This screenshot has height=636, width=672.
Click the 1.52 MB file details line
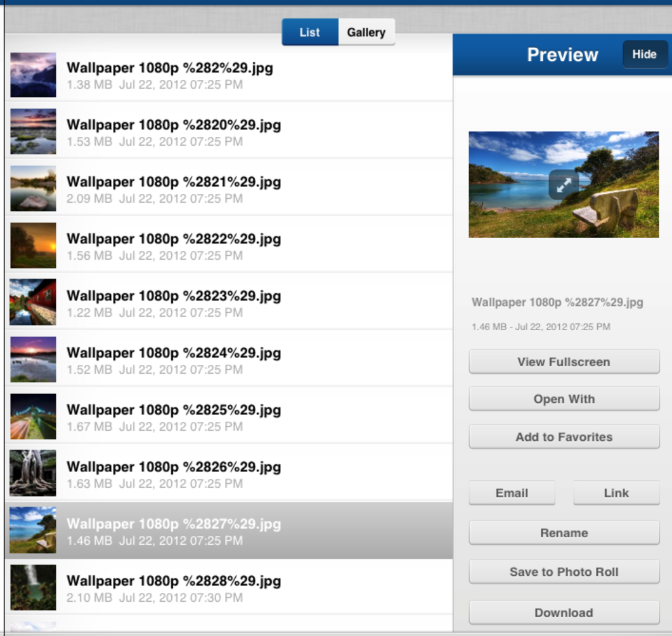(x=155, y=369)
